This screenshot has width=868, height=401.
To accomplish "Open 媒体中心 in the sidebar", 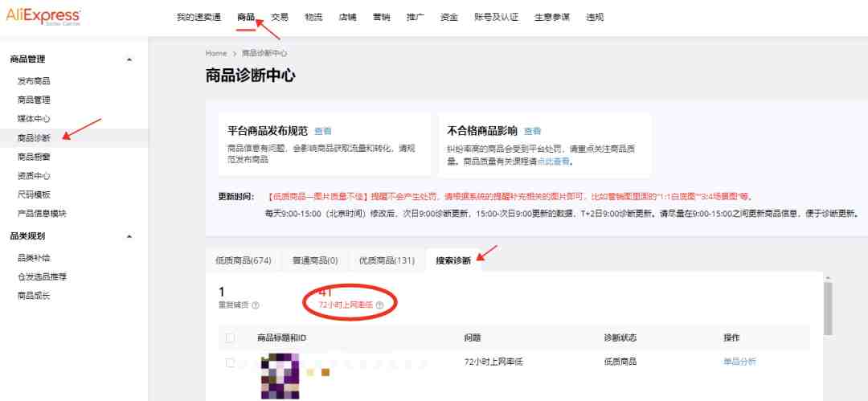I will (x=34, y=118).
